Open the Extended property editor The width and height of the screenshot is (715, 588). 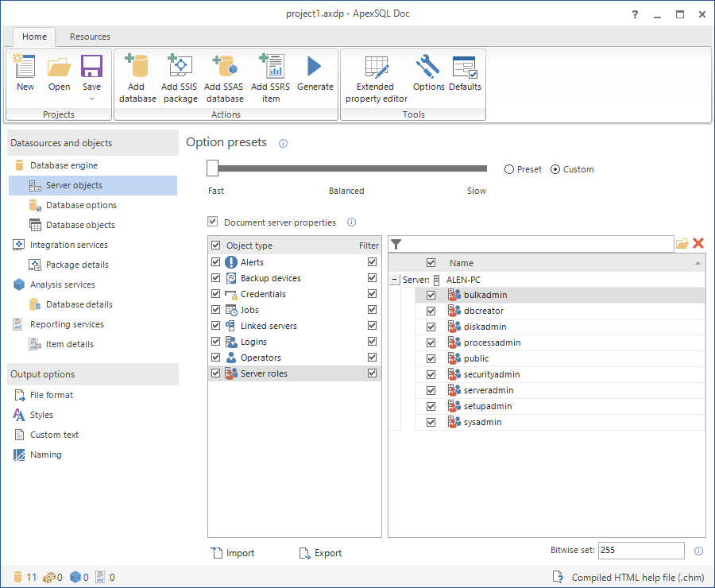pyautogui.click(x=377, y=78)
